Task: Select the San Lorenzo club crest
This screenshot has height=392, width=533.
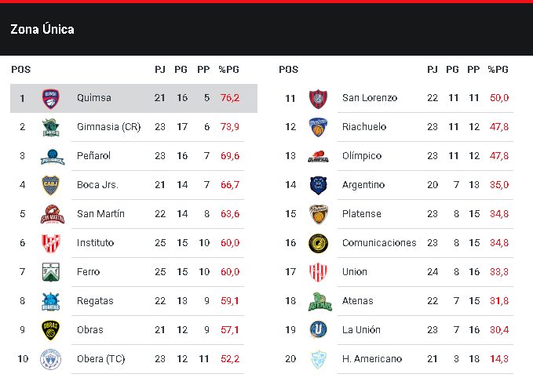Action: [317, 98]
